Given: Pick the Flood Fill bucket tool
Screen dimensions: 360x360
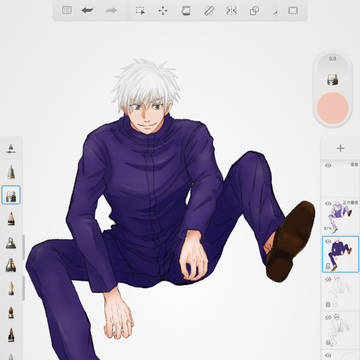Looking at the screenshot, I should [x=186, y=11].
